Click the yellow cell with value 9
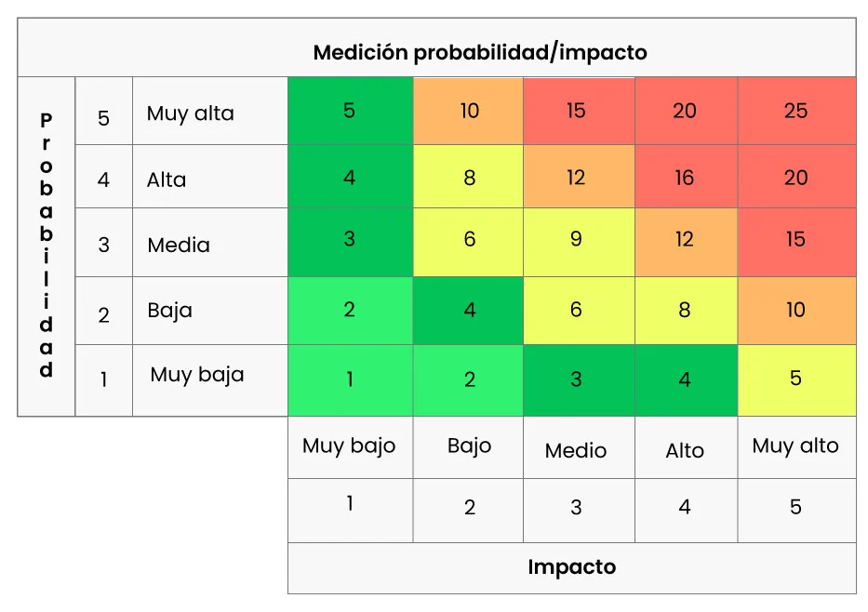Screen dimensions: 868x612 coord(576,240)
